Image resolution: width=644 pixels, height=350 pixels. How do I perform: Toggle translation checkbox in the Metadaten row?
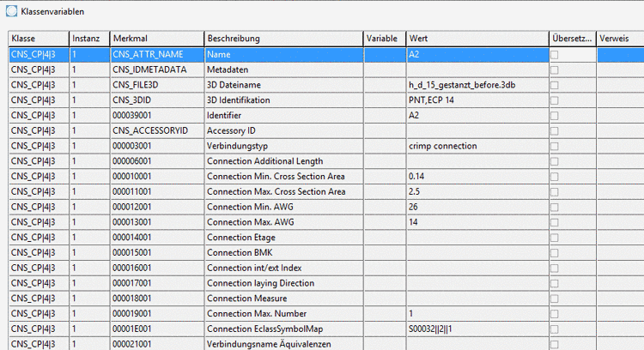coord(555,69)
